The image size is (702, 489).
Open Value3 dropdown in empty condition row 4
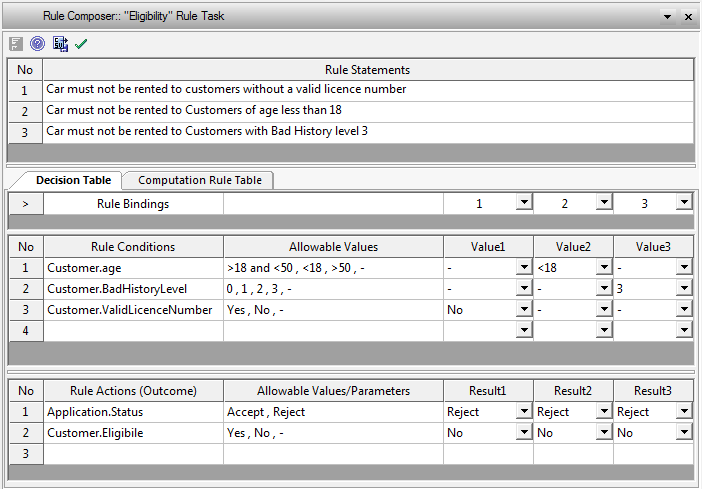(684, 330)
